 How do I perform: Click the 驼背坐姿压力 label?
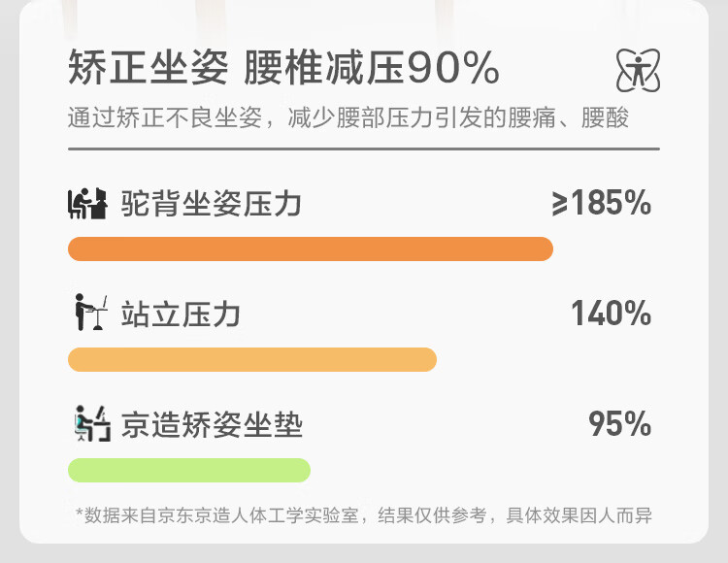pos(212,204)
